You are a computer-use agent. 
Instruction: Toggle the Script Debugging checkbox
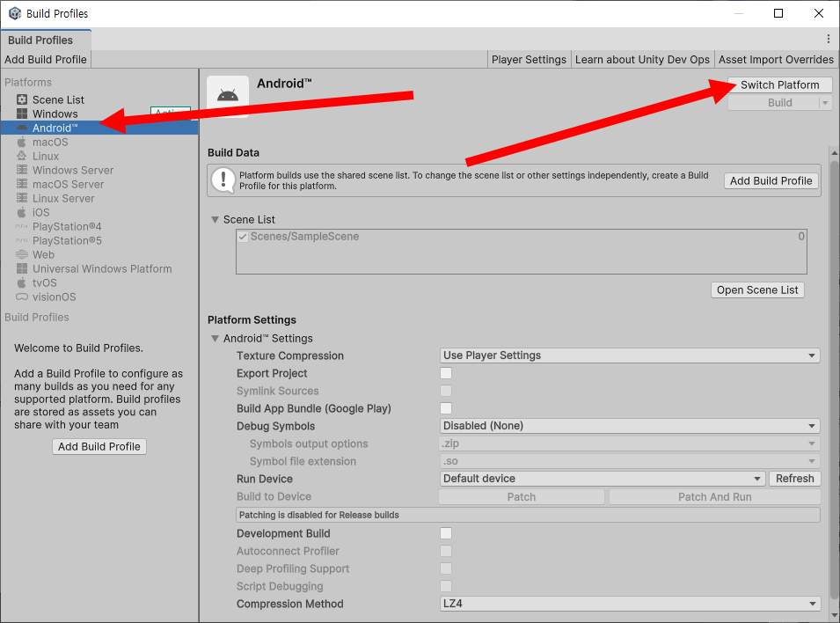pyautogui.click(x=446, y=586)
